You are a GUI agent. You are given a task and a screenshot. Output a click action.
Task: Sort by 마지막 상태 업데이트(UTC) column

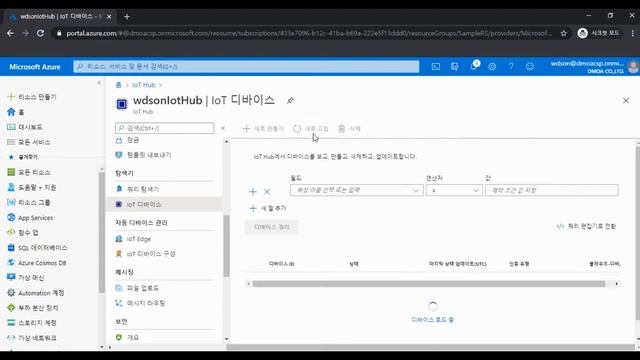[x=458, y=264]
